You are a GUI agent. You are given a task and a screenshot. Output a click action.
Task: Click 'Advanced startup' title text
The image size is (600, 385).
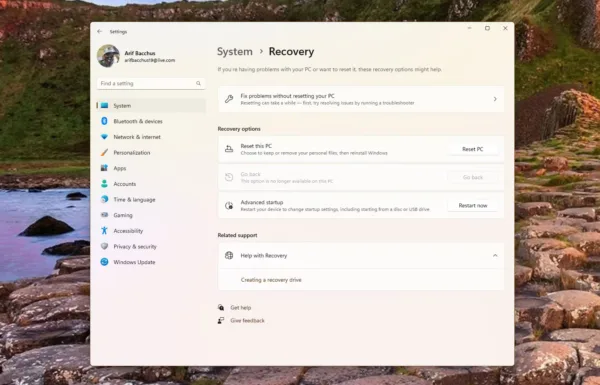pyautogui.click(x=262, y=202)
